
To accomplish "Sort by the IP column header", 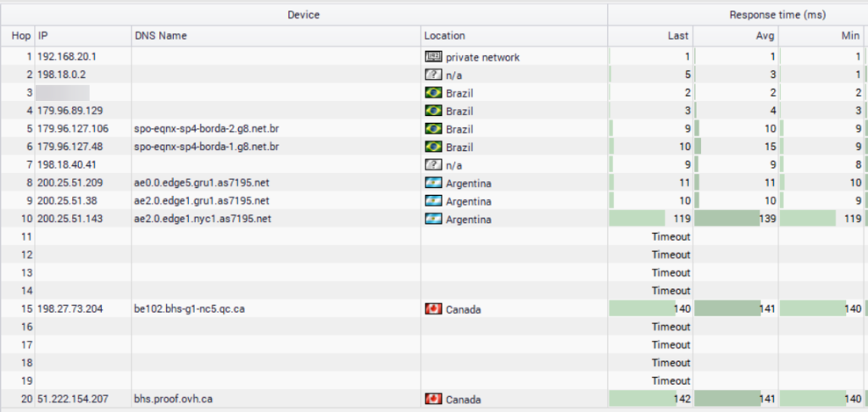I will 83,36.
